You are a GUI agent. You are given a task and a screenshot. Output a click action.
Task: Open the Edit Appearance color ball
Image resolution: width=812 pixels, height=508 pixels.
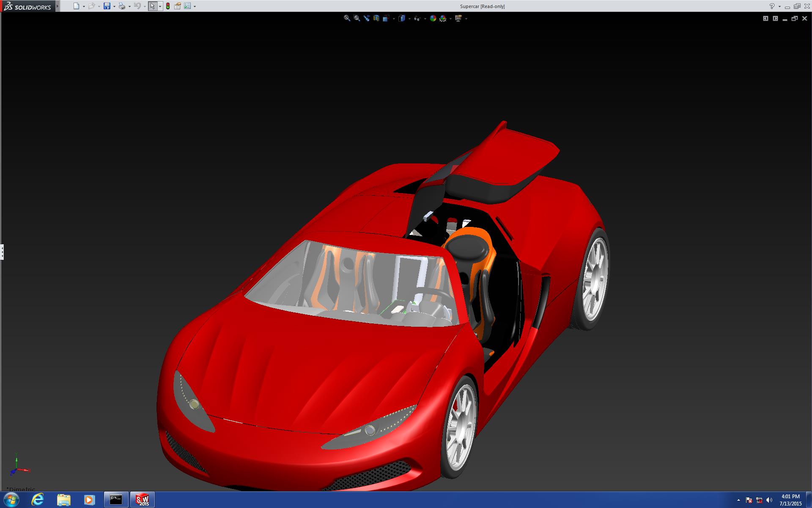click(433, 18)
